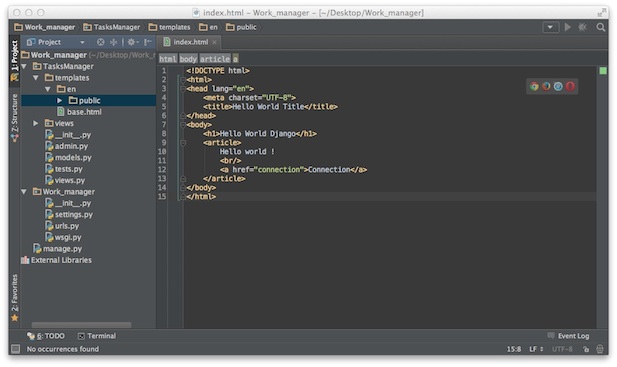The height and width of the screenshot is (367, 617).
Task: Select External Libraries node
Action: pos(57,260)
